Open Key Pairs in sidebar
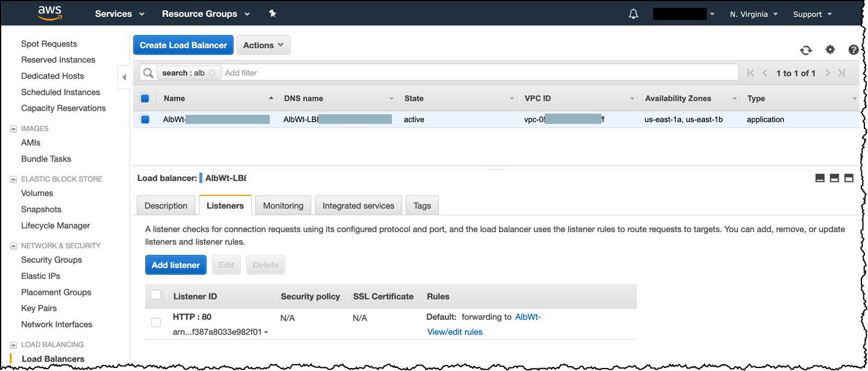Image resolution: width=868 pixels, height=371 pixels. click(x=39, y=308)
